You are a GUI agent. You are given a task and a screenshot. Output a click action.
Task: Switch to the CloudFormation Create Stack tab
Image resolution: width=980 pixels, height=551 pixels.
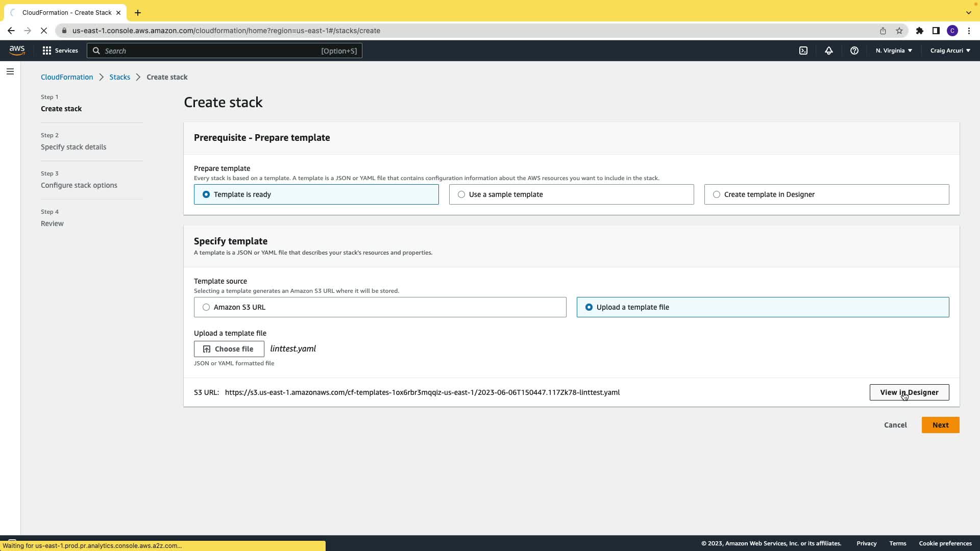click(66, 12)
